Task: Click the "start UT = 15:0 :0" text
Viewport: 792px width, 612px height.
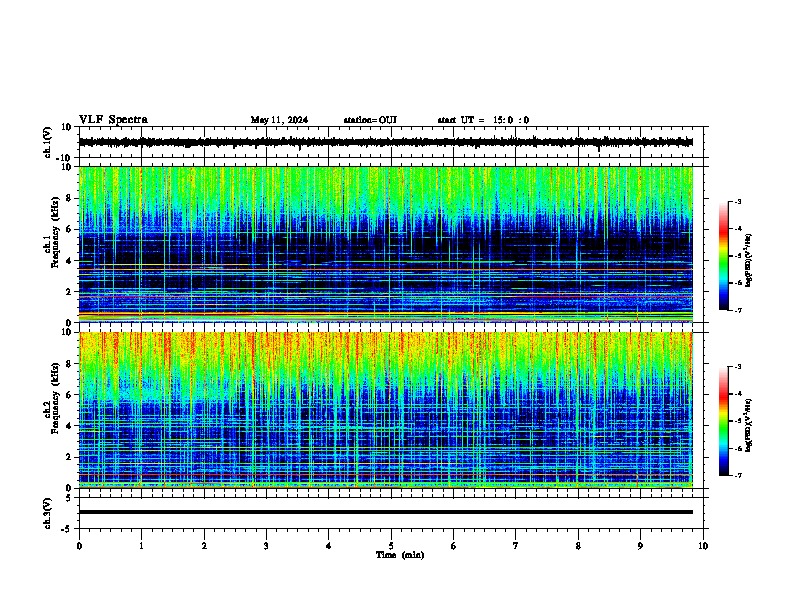Action: pos(483,120)
